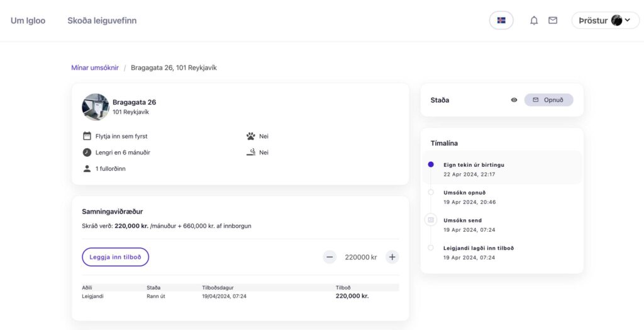This screenshot has height=330, width=644.
Task: Open the messages envelope icon
Action: [x=553, y=20]
